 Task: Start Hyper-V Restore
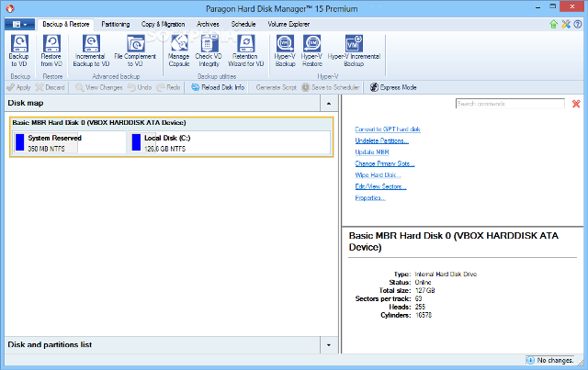(x=311, y=51)
